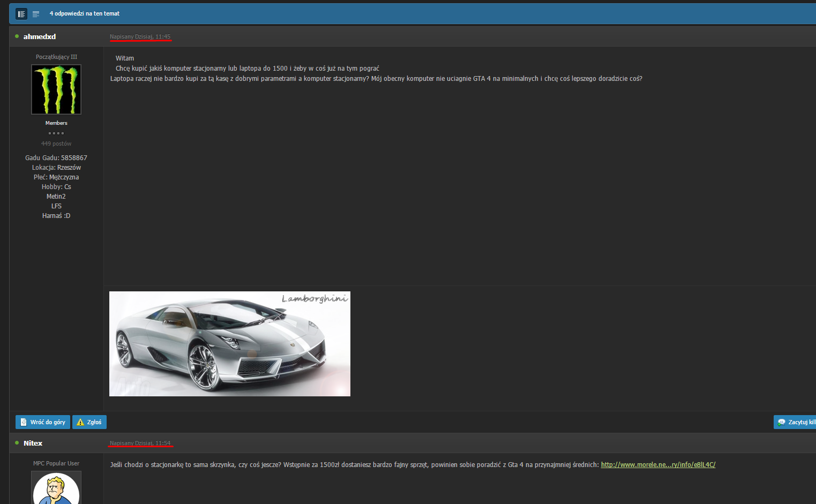Open Nitex's profile from the username
The height and width of the screenshot is (504, 816).
pos(33,443)
